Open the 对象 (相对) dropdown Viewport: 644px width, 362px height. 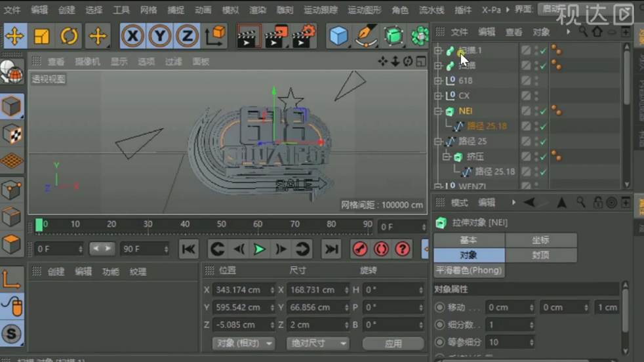tap(243, 343)
